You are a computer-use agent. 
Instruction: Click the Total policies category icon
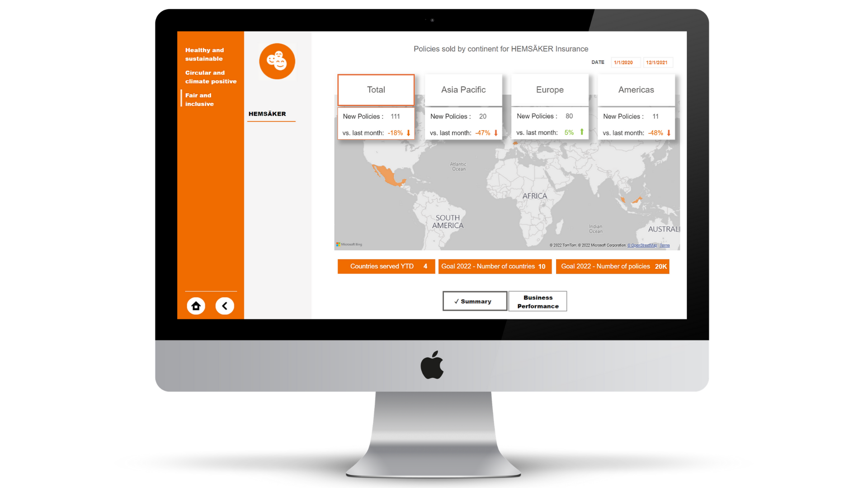click(x=376, y=89)
